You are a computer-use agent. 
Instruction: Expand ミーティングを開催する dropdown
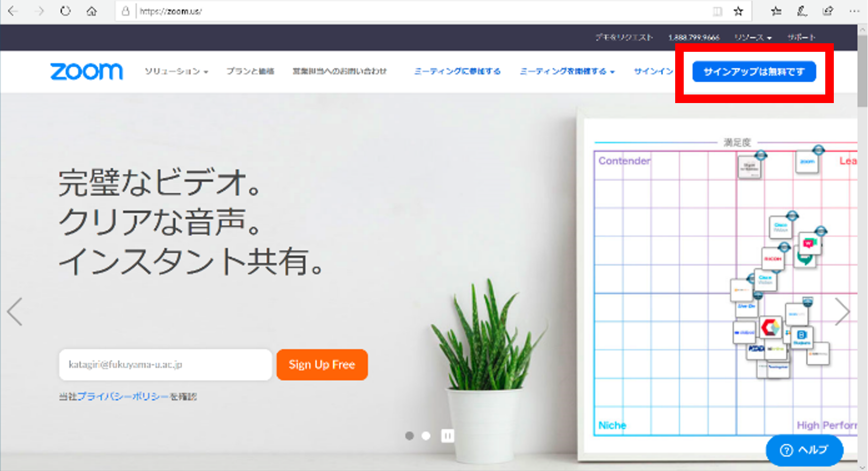(567, 71)
